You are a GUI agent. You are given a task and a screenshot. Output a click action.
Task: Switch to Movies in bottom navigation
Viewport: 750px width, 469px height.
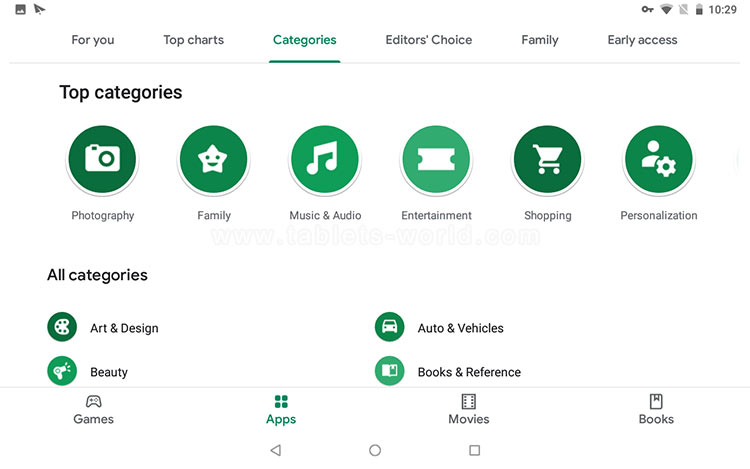468,409
